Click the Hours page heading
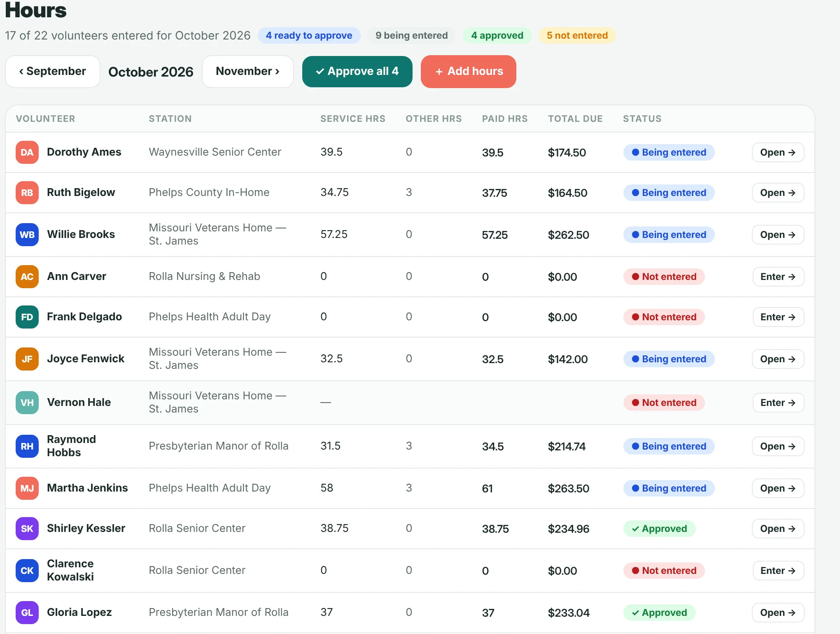 (x=36, y=10)
